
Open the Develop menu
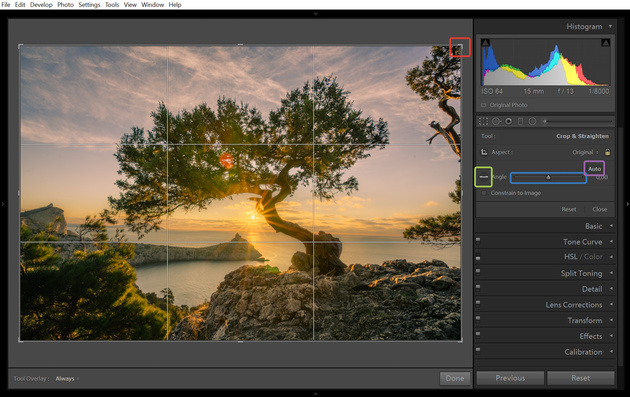tap(41, 5)
